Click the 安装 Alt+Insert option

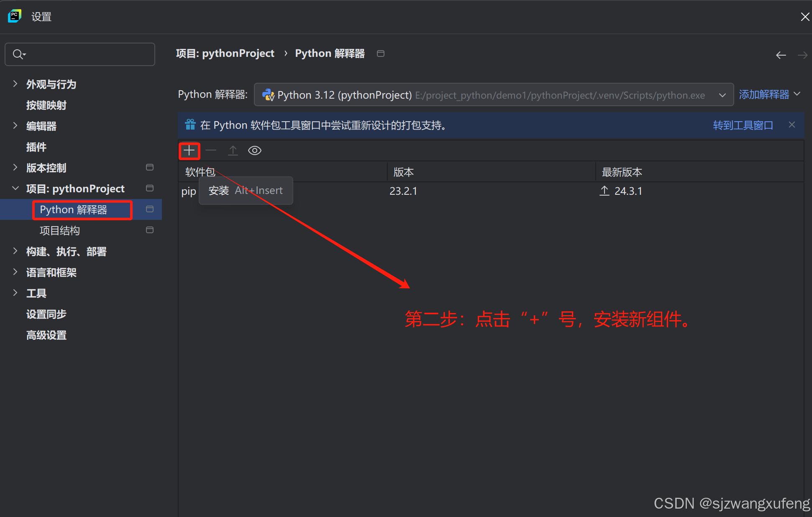tap(246, 191)
